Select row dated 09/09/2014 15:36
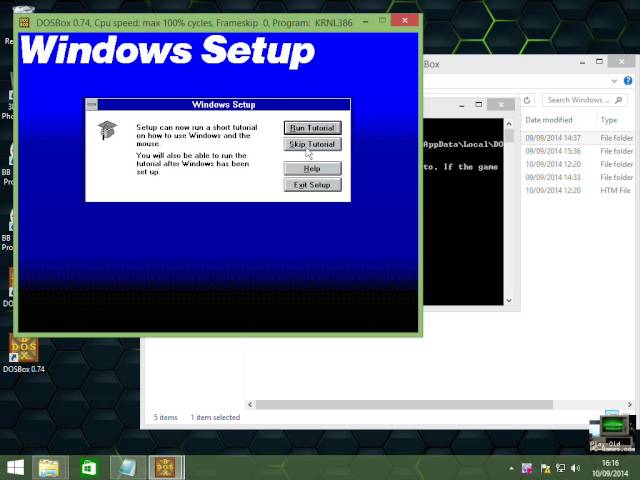 point(579,151)
